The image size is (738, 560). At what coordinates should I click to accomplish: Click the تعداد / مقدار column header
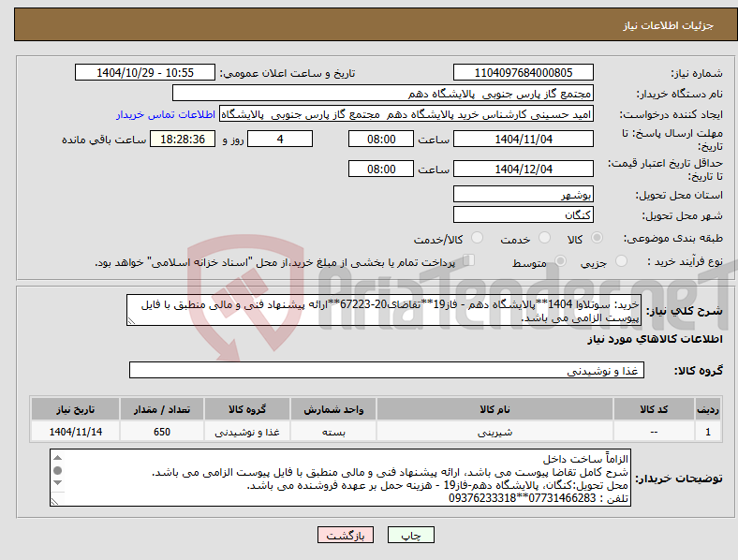(161, 409)
